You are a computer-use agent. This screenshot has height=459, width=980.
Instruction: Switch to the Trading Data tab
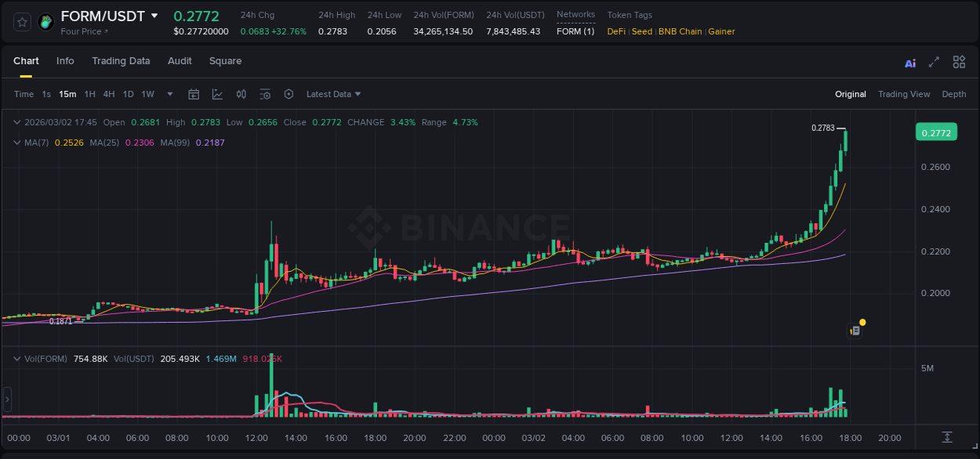click(121, 61)
